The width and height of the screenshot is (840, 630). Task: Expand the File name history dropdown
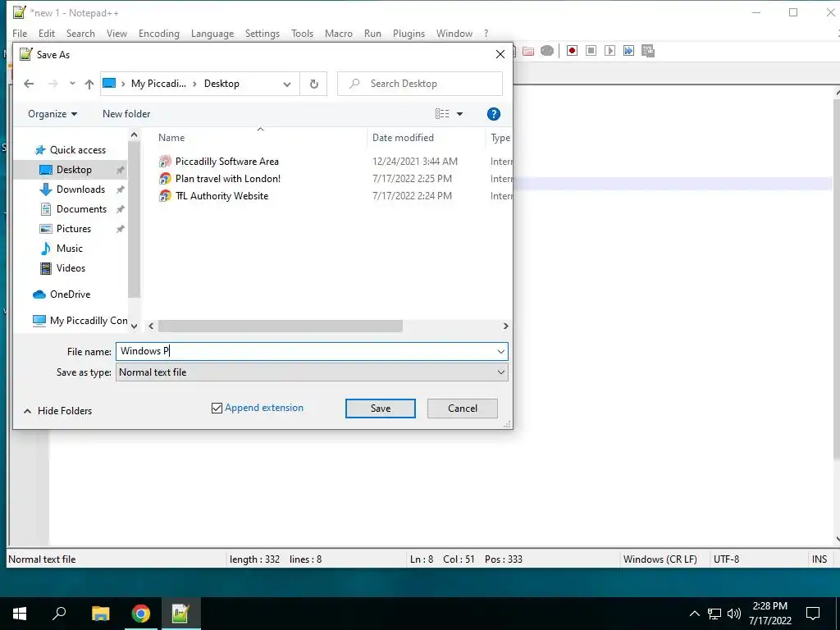coord(501,351)
